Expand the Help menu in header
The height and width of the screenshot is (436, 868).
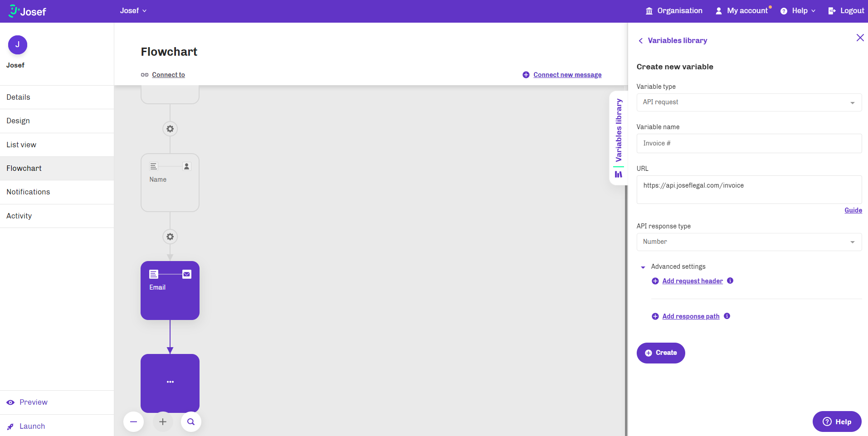click(798, 11)
